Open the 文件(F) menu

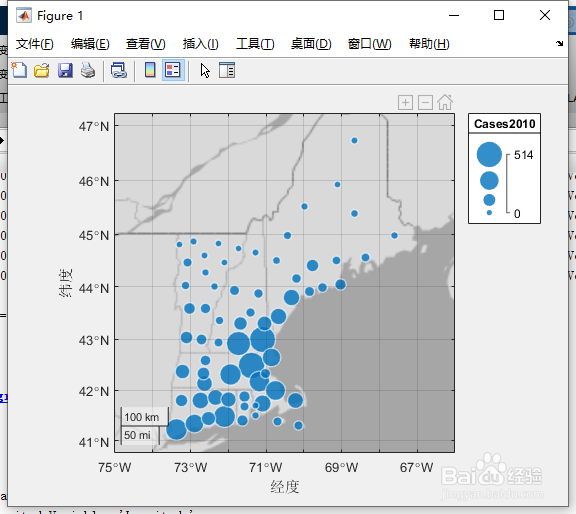pos(35,44)
